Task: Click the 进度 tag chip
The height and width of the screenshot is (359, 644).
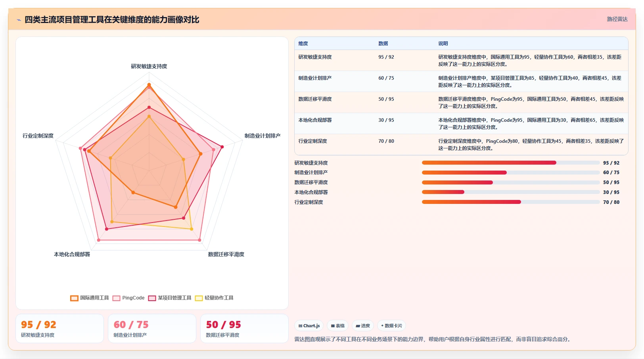Action: click(363, 326)
